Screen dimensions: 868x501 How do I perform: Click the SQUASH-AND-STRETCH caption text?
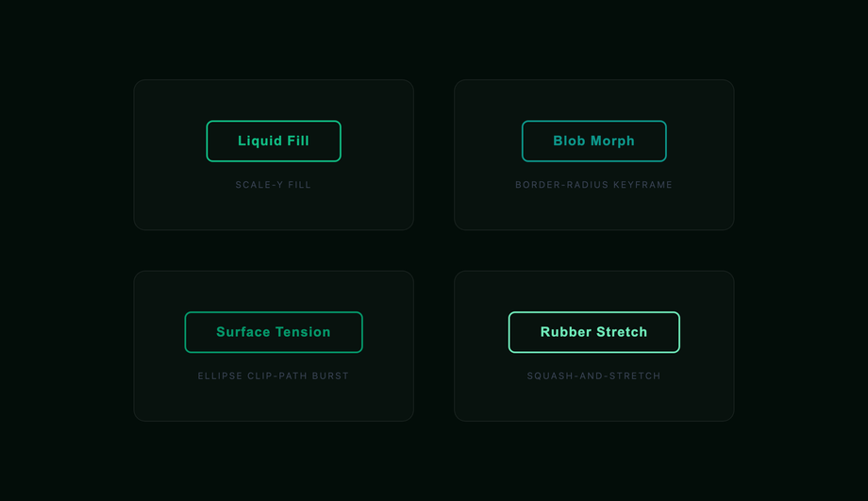pos(594,376)
